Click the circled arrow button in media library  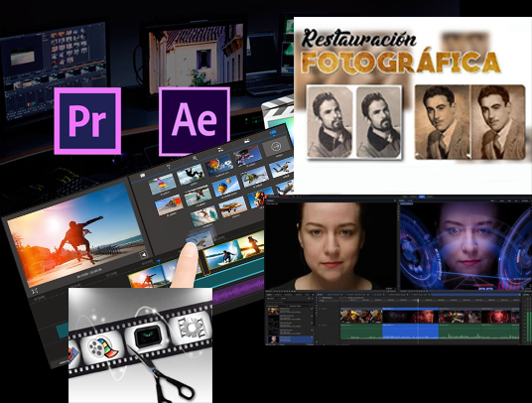[x=277, y=147]
